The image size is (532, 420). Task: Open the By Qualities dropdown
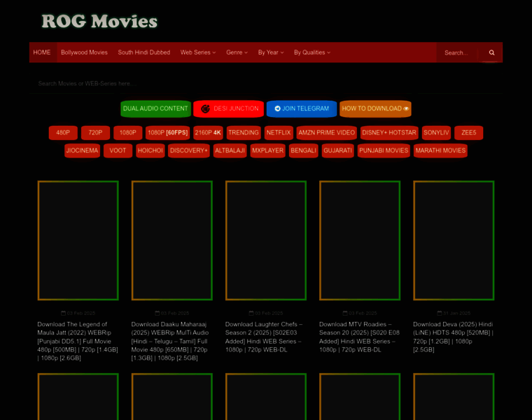click(312, 52)
